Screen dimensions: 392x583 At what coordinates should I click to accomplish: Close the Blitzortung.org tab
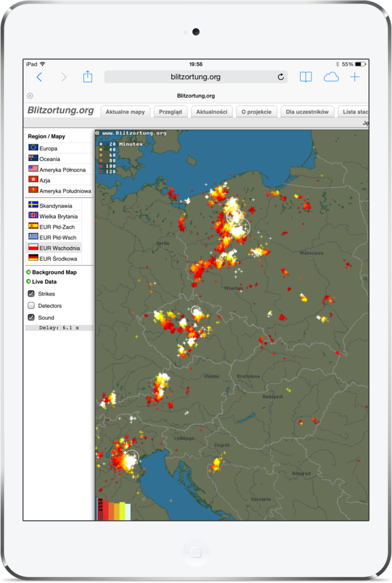pyautogui.click(x=30, y=96)
